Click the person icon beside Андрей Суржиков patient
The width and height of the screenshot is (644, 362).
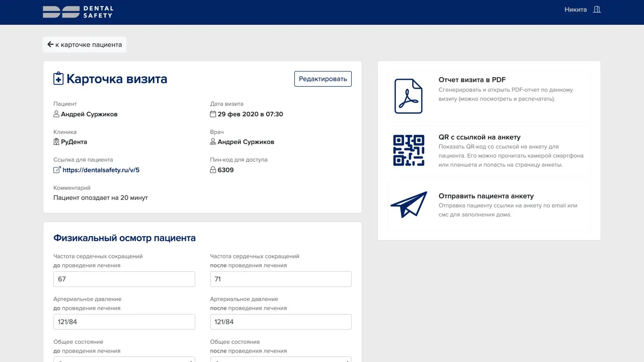pos(57,114)
